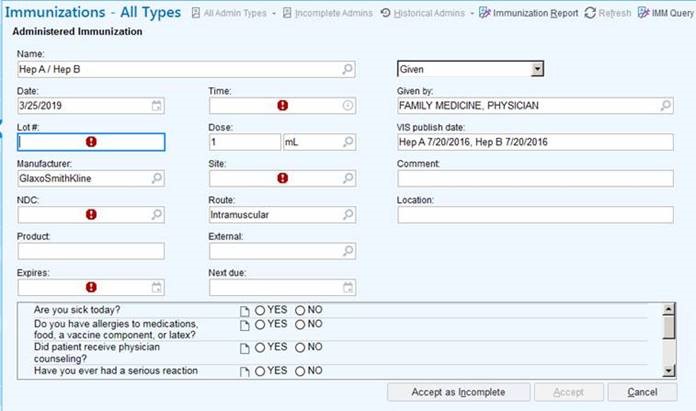Image resolution: width=696 pixels, height=411 pixels.
Task: Open the calendar picker for Next due
Action: pos(348,288)
